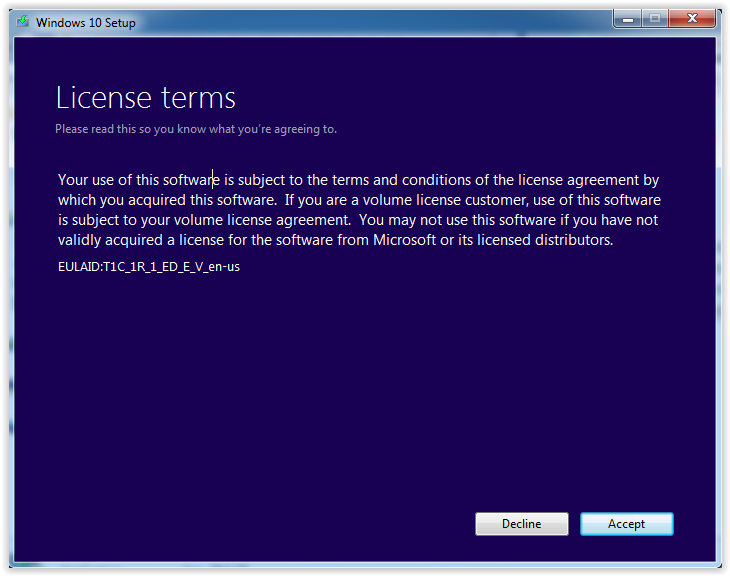Minimize the Windows 10 Setup window
The image size is (730, 576).
pyautogui.click(x=628, y=19)
